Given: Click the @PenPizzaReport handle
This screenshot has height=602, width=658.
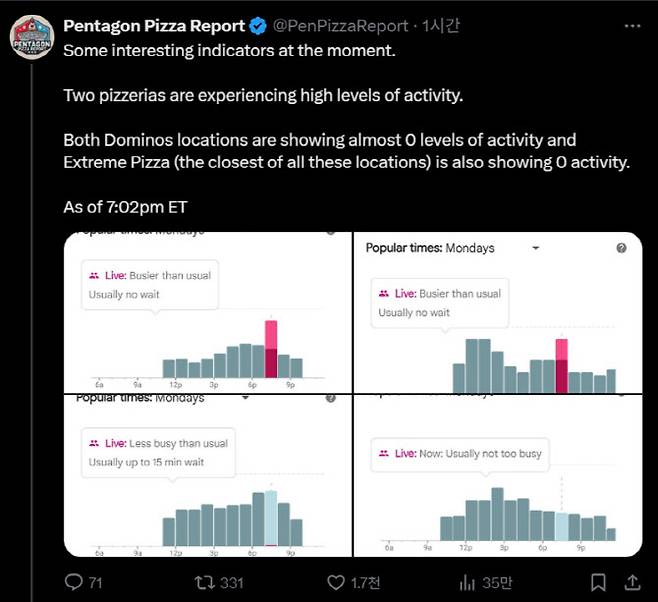Looking at the screenshot, I should click(x=339, y=25).
